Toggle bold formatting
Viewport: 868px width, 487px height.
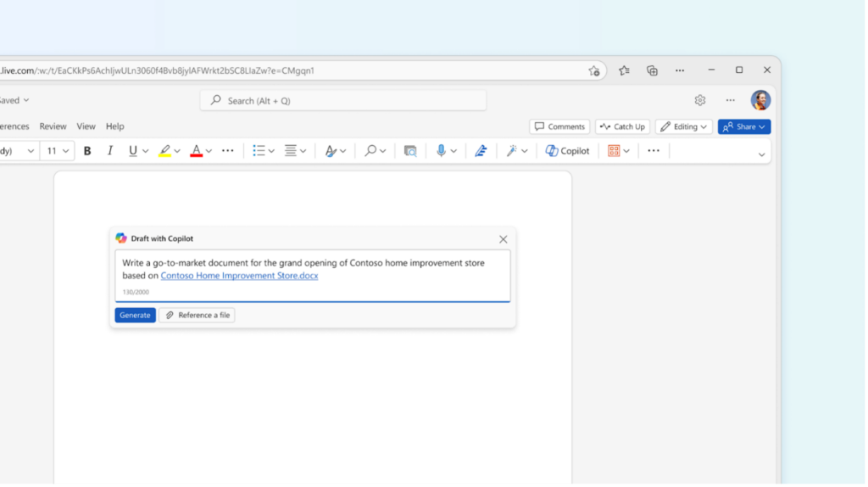point(87,151)
